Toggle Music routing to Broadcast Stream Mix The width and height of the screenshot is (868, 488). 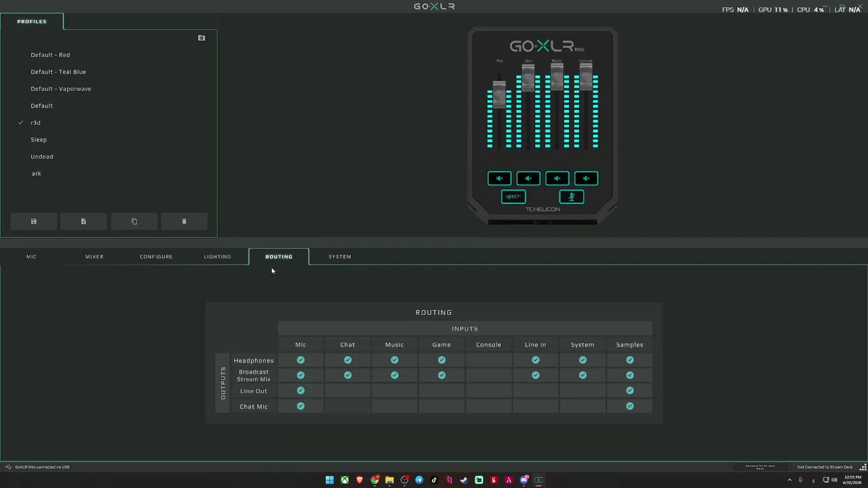point(394,375)
